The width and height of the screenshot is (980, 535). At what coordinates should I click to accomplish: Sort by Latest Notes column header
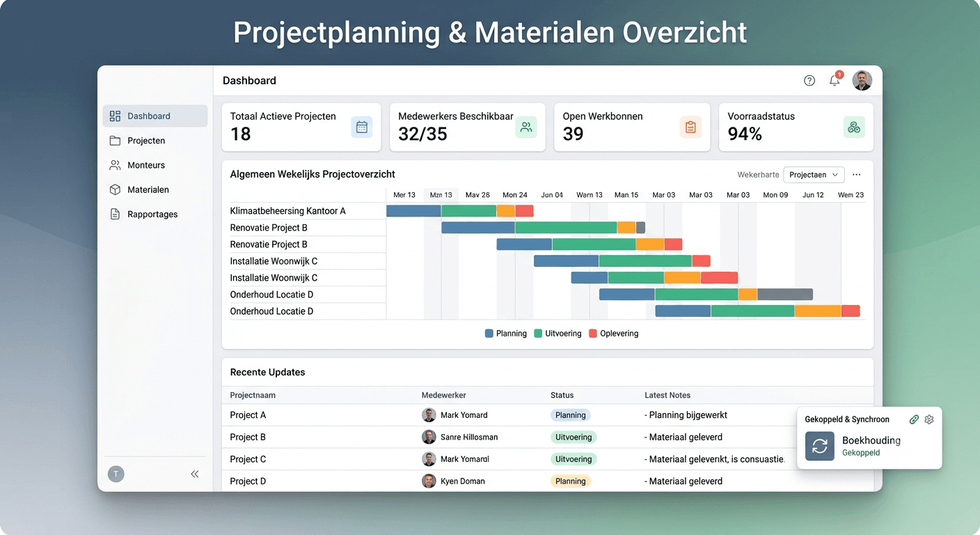tap(667, 395)
